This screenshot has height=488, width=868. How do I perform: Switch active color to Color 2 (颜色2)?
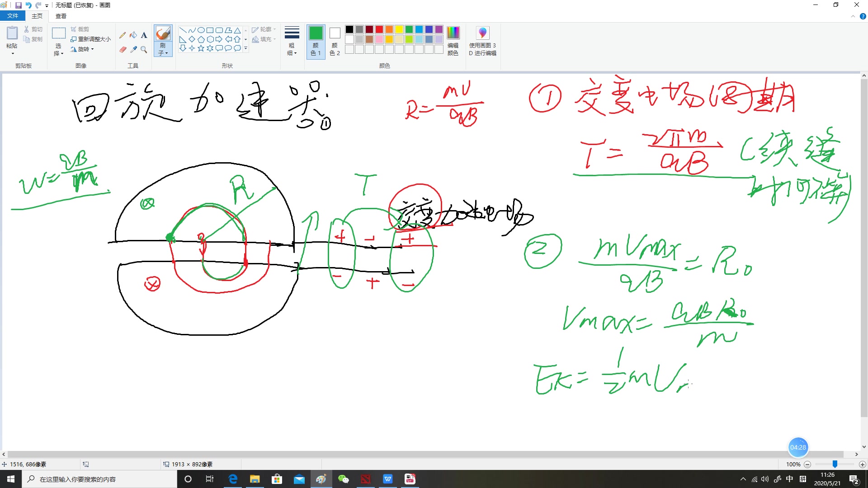[x=334, y=41]
